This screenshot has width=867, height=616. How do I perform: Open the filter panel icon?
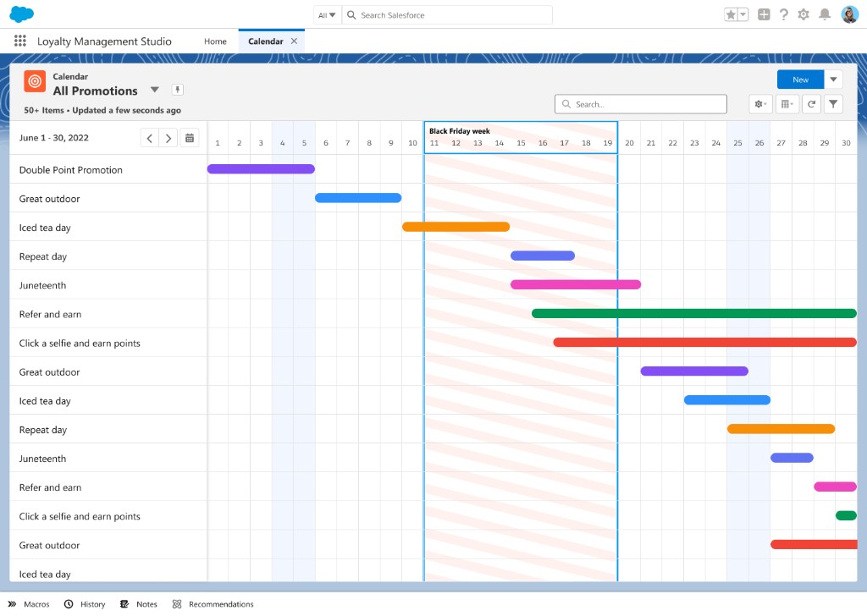pyautogui.click(x=833, y=104)
